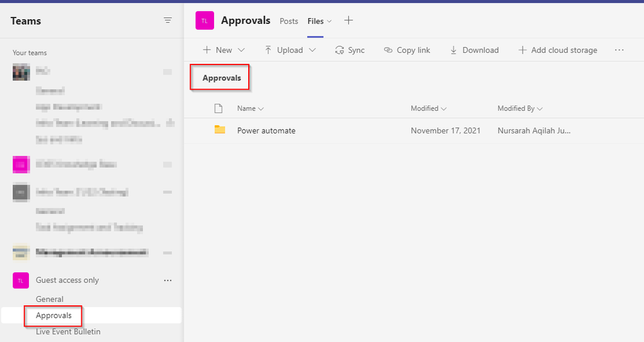Download the files
Image resolution: width=644 pixels, height=342 pixels.
pos(474,50)
